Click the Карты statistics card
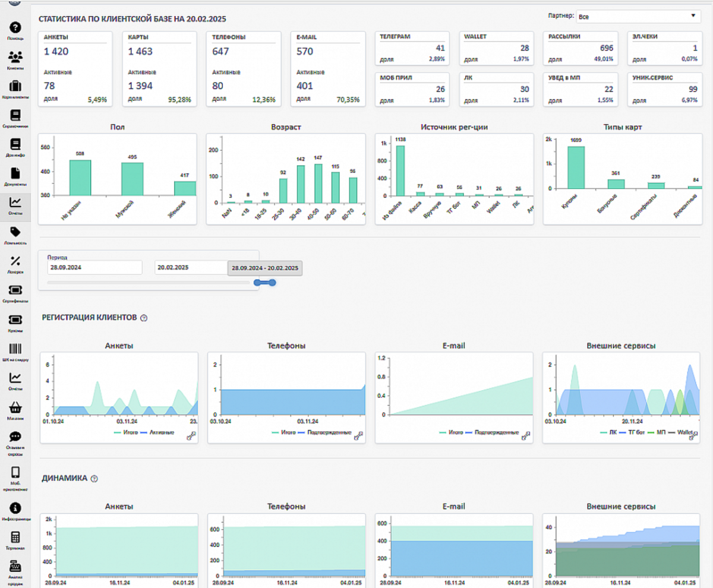 [x=159, y=68]
